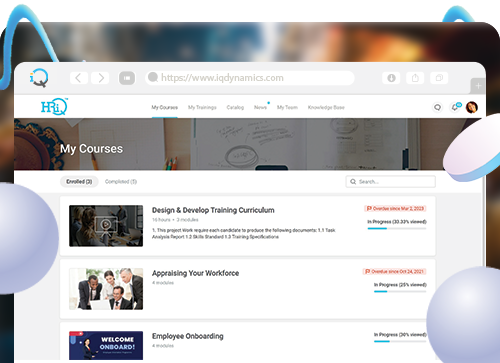Open the Catalog nav tab
Image resolution: width=500 pixels, height=363 pixels.
235,107
